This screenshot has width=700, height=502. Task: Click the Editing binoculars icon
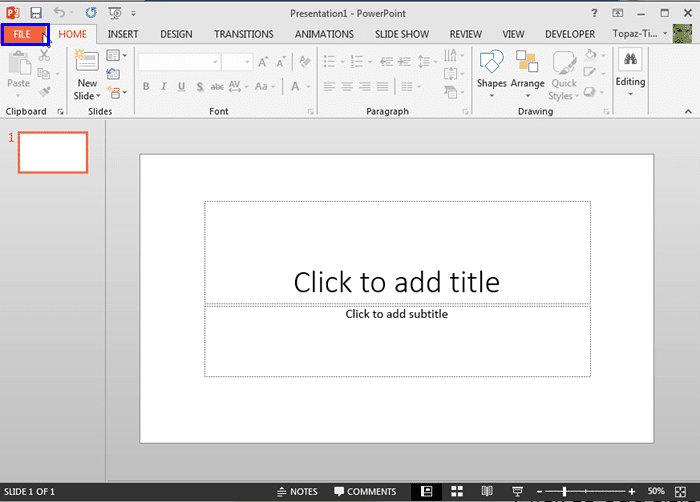[630, 59]
